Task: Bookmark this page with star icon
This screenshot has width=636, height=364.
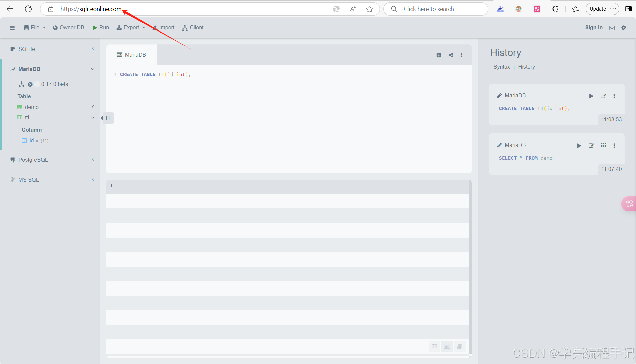Action: click(370, 9)
